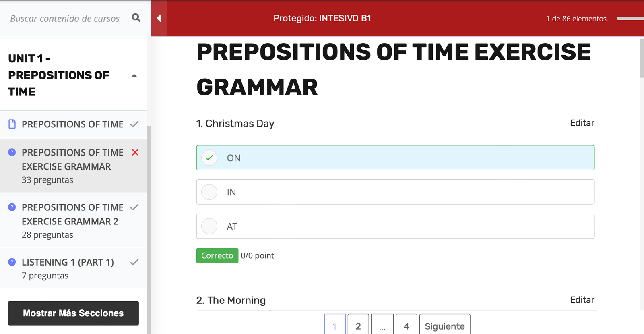Screen dimensions: 644x334
Task: Select the IN answer radio button
Action: 209,192
